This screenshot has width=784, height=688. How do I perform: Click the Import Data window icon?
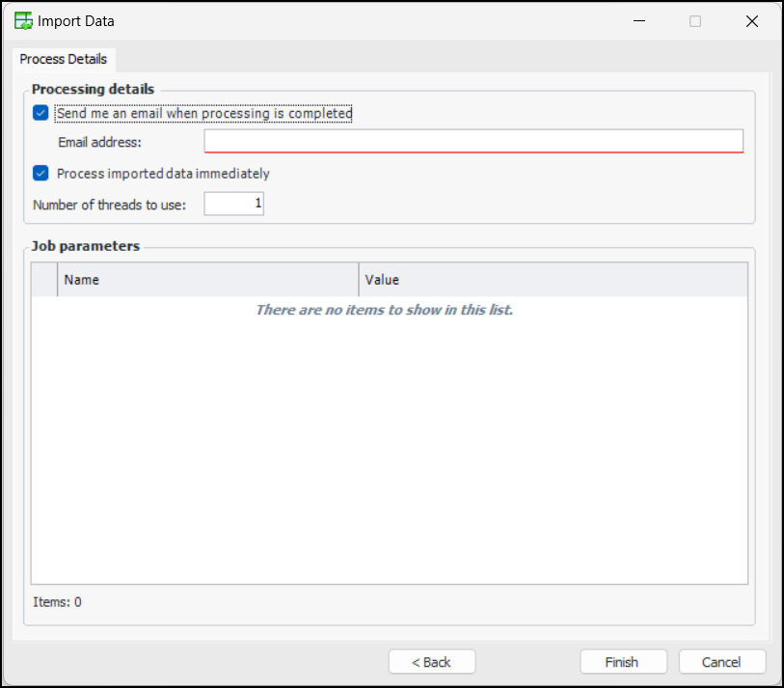[x=23, y=20]
